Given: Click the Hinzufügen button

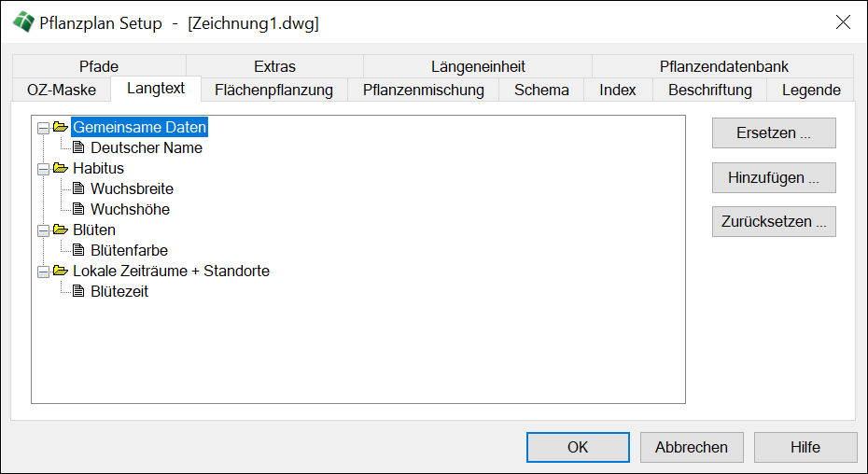Looking at the screenshot, I should (x=773, y=177).
